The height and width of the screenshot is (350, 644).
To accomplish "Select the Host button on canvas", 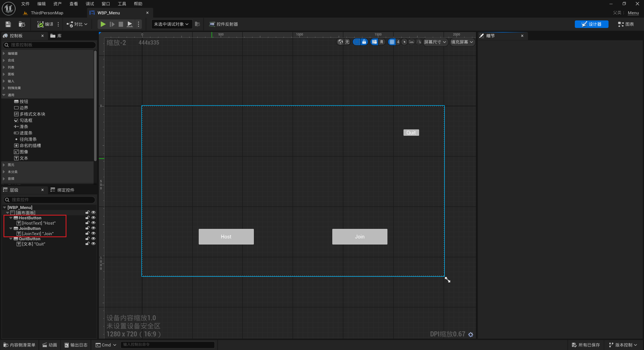I will 226,237.
